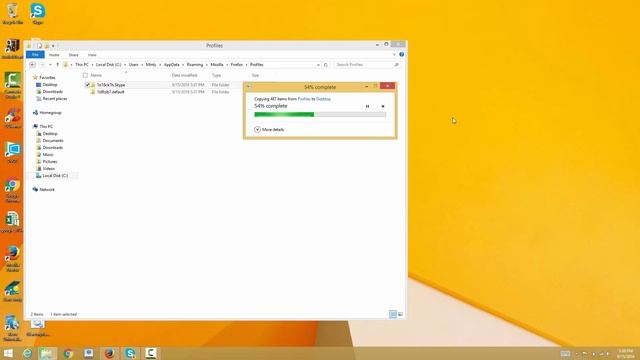Click Local Disk (C:) in the address bar
This screenshot has height=360, width=640.
108,65
